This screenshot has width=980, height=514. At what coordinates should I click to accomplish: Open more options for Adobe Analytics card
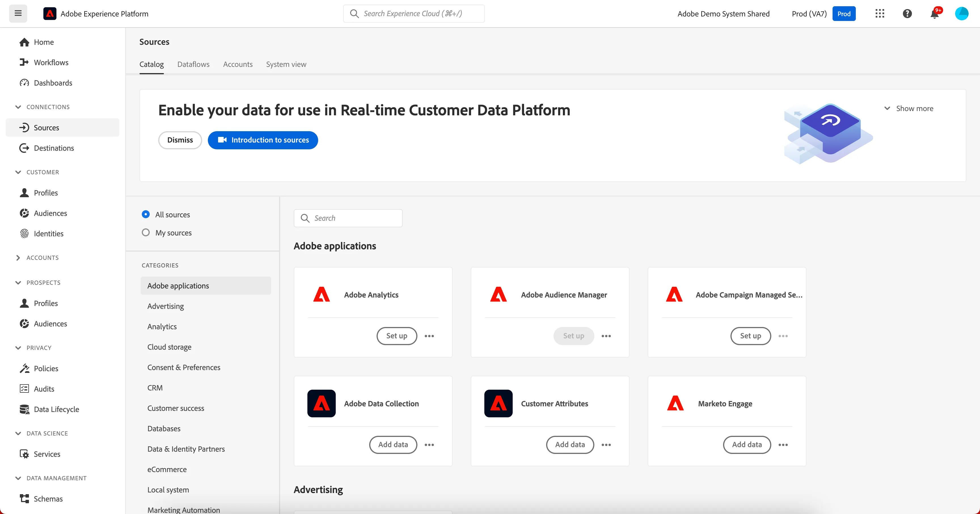(x=429, y=336)
